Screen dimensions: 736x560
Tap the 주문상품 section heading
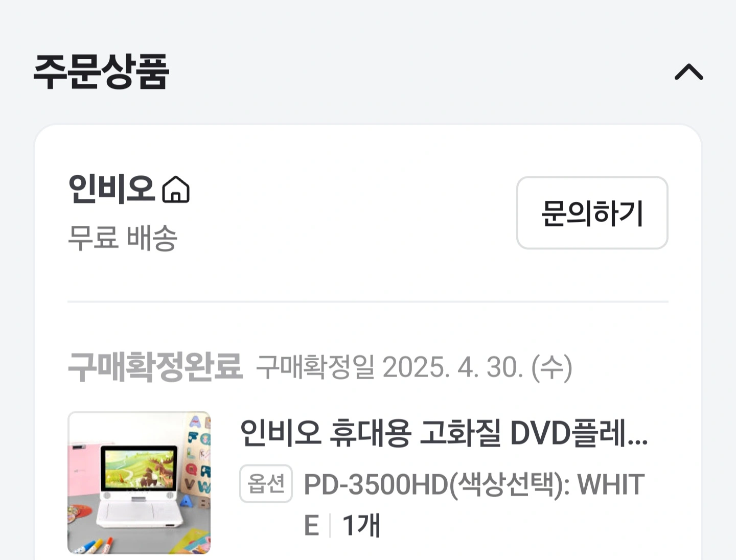click(101, 72)
